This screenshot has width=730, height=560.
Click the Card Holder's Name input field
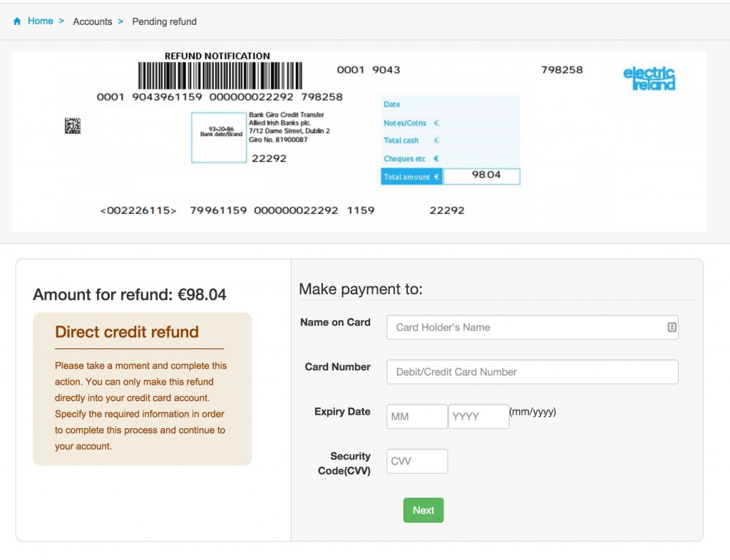click(531, 327)
